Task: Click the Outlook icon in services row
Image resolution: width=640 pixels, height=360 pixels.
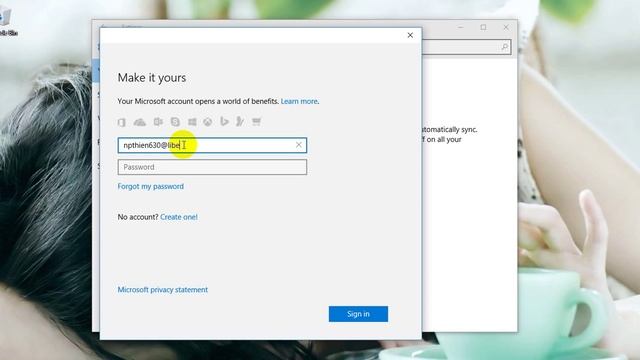Action: pos(158,122)
